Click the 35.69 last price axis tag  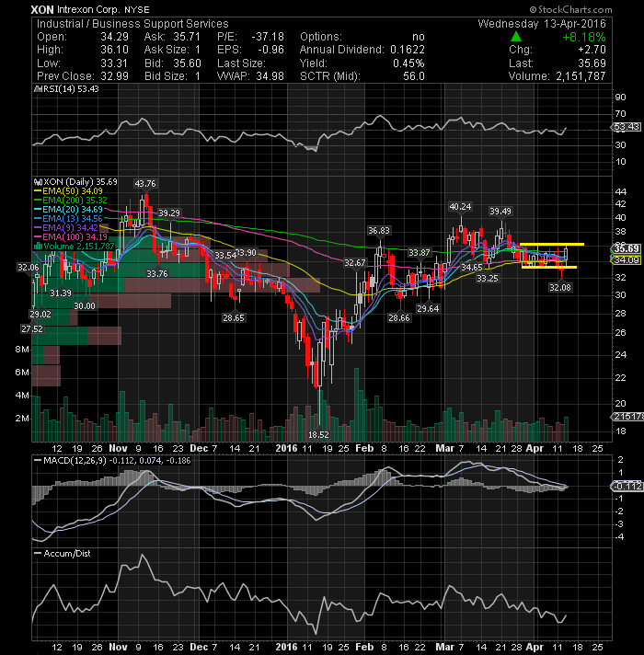coord(627,248)
